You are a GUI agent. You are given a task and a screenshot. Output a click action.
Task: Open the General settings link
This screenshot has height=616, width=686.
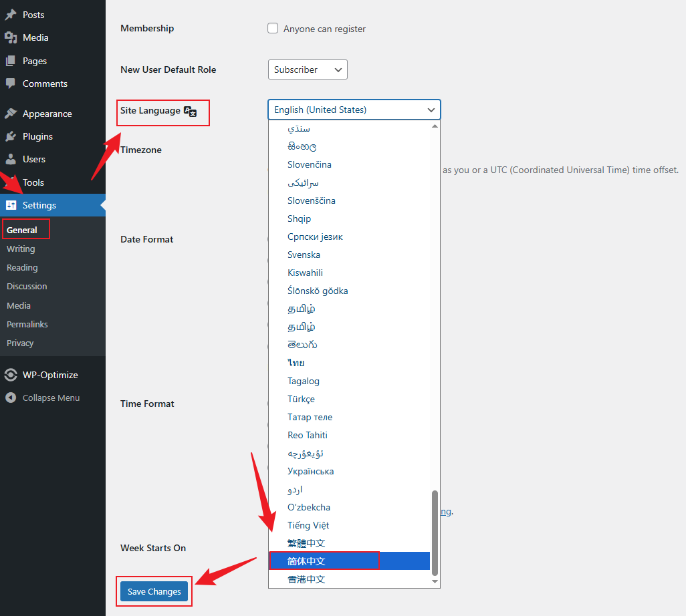pos(22,230)
